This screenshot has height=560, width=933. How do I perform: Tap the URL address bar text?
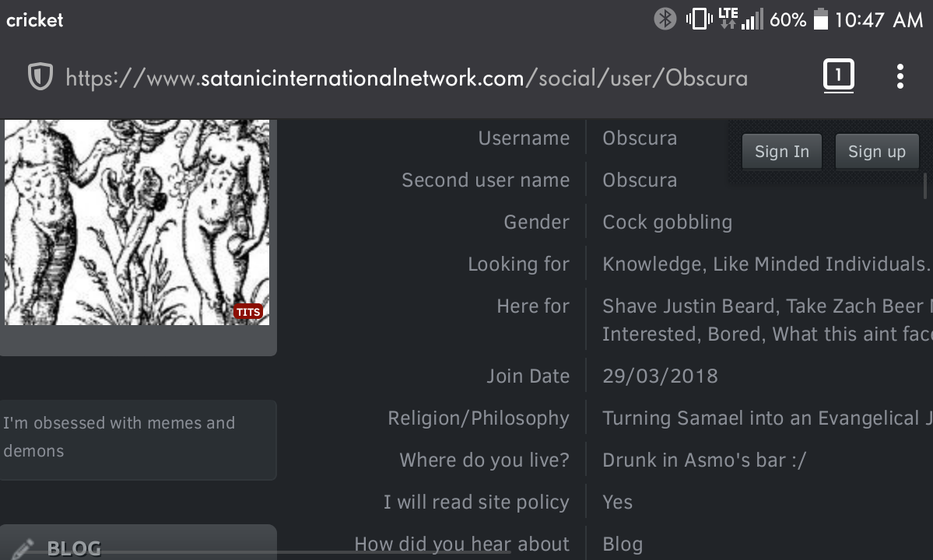click(x=406, y=78)
